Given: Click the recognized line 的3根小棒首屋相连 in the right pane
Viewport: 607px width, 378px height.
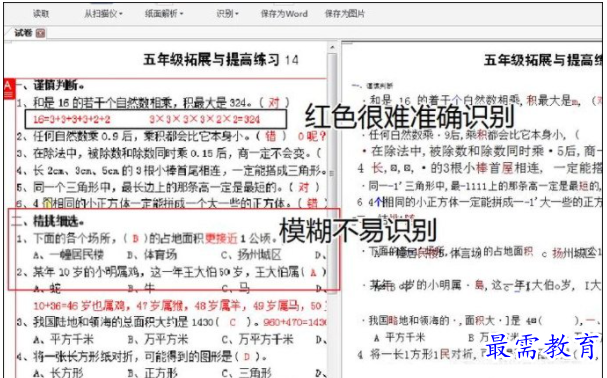Looking at the screenshot, I should [x=479, y=168].
